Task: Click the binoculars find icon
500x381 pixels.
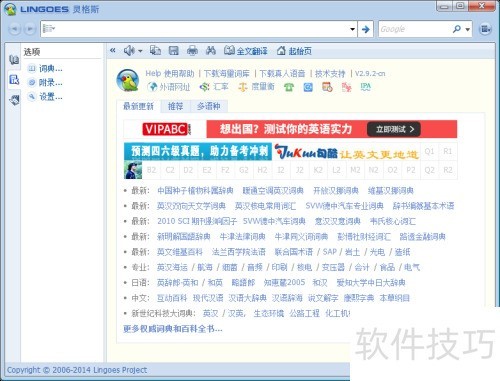Action: click(211, 51)
